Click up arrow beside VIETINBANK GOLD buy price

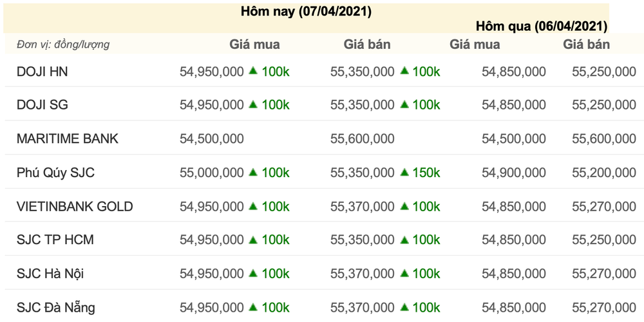253,205
